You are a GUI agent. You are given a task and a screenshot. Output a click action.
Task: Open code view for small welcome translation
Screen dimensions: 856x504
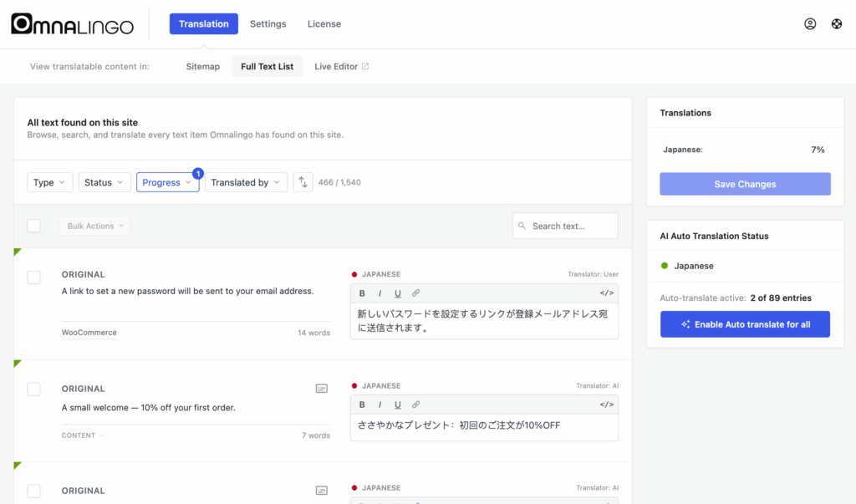tap(607, 405)
